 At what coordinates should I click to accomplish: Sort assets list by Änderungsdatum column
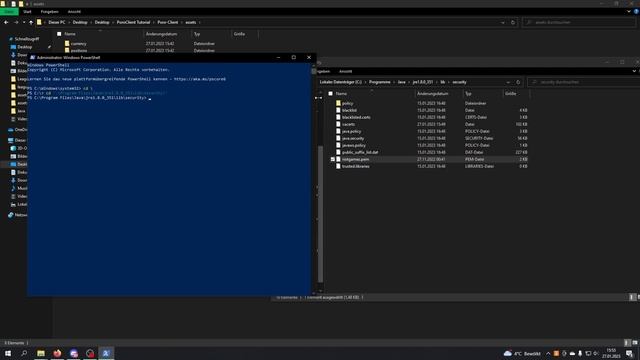[162, 34]
